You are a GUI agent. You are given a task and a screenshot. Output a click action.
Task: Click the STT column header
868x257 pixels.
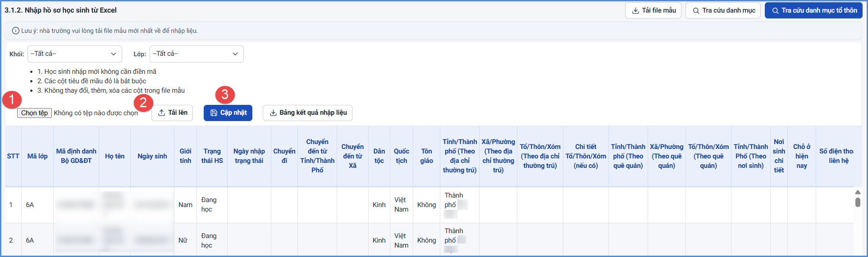[x=13, y=156]
